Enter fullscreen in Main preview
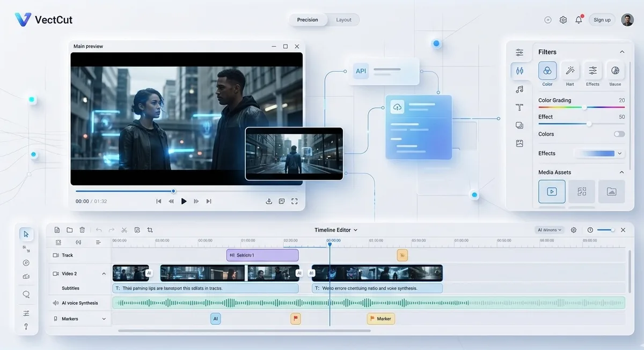The width and height of the screenshot is (644, 350). pos(294,201)
